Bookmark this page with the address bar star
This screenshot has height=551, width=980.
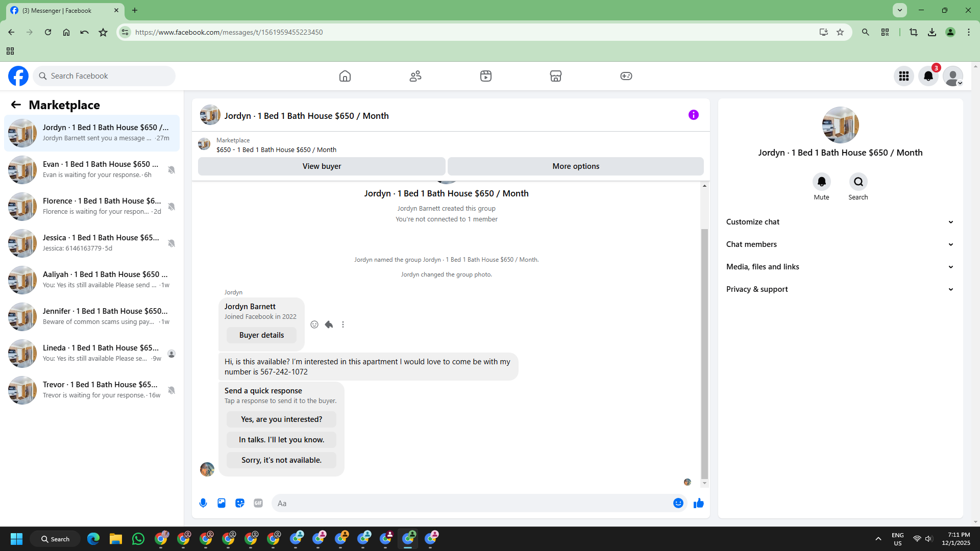click(840, 32)
